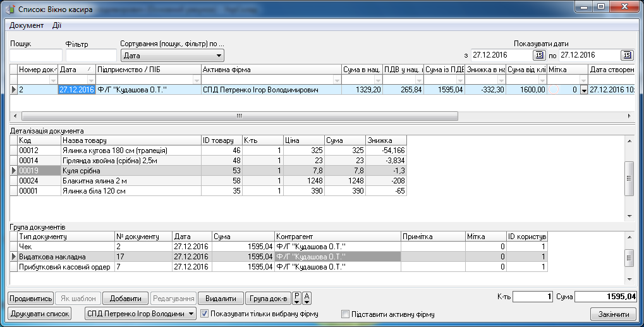
Task: Click the horizontal scrollbar of the documents grid
Action: point(240,116)
